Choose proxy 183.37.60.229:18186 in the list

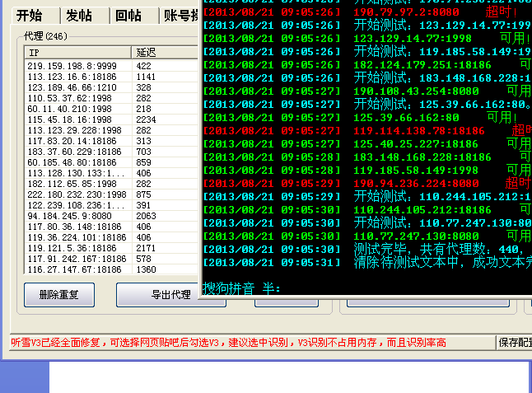tap(77, 152)
